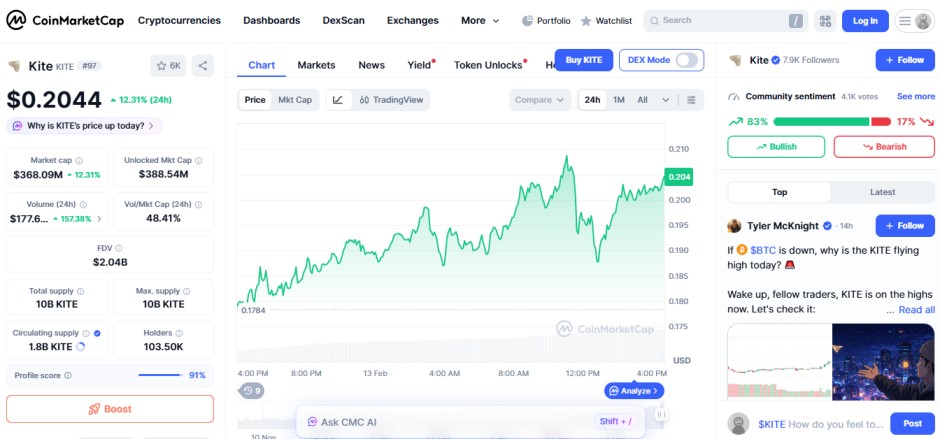Viewport: 940px width, 439px height.
Task: Click the community sentiment bar
Action: click(x=832, y=122)
